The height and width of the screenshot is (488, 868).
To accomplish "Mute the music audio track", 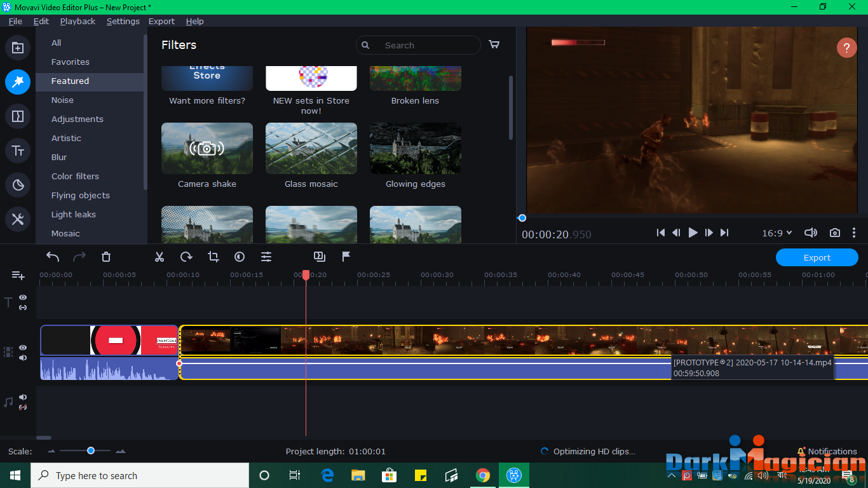I will point(23,397).
